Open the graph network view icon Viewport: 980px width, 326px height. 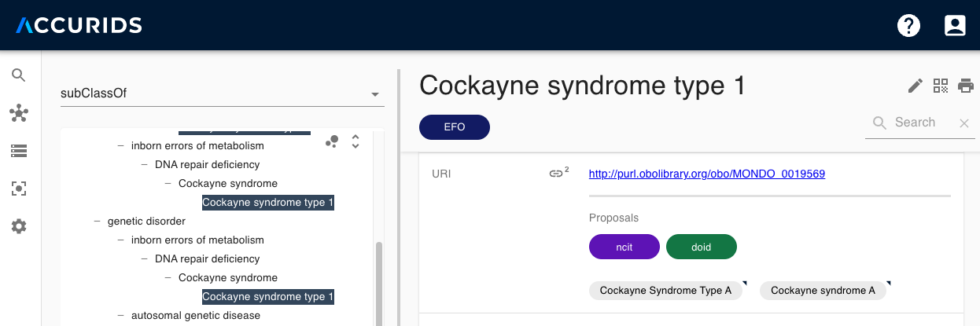click(x=19, y=113)
